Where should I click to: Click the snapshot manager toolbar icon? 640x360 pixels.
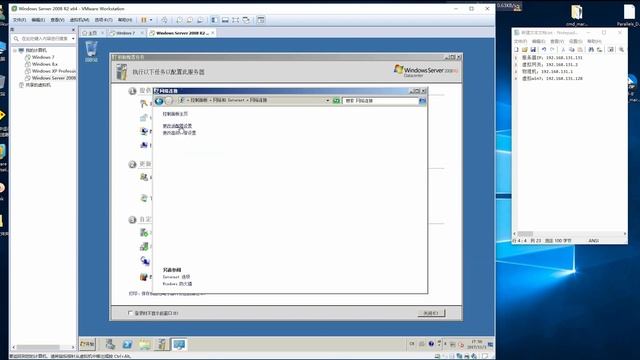200,20
